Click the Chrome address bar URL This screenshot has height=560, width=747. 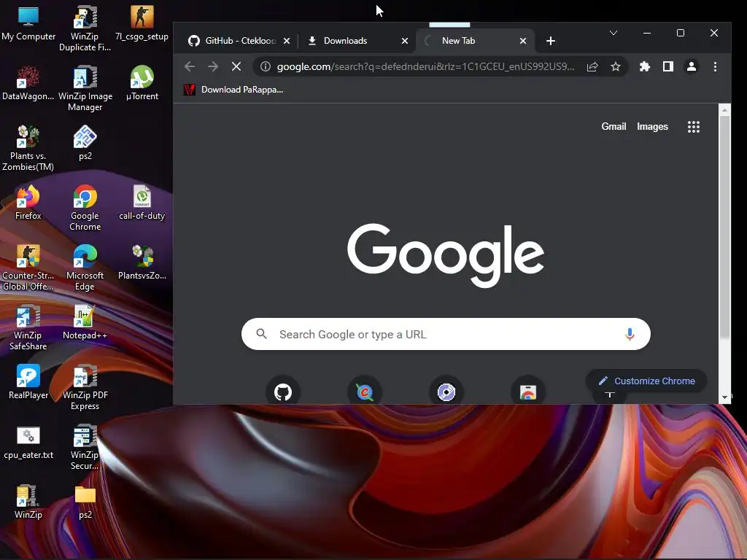(x=425, y=66)
